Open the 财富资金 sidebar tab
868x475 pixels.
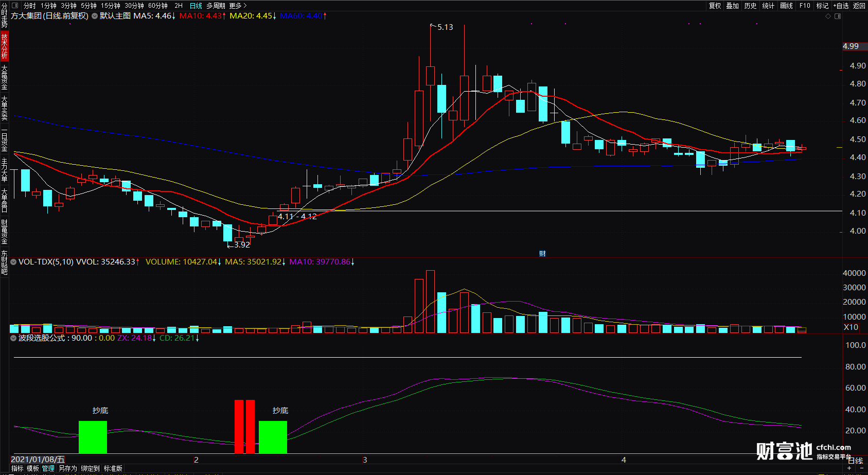coord(4,232)
